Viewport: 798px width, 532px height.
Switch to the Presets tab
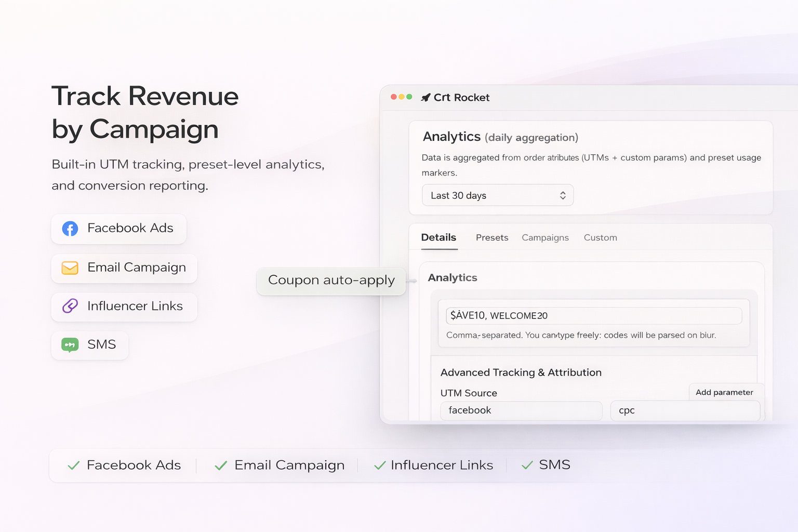click(x=492, y=238)
